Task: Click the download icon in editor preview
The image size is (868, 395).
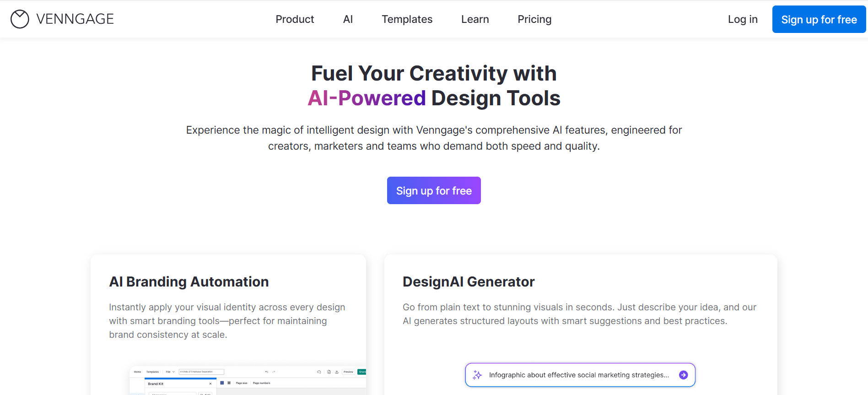Action: [x=337, y=372]
